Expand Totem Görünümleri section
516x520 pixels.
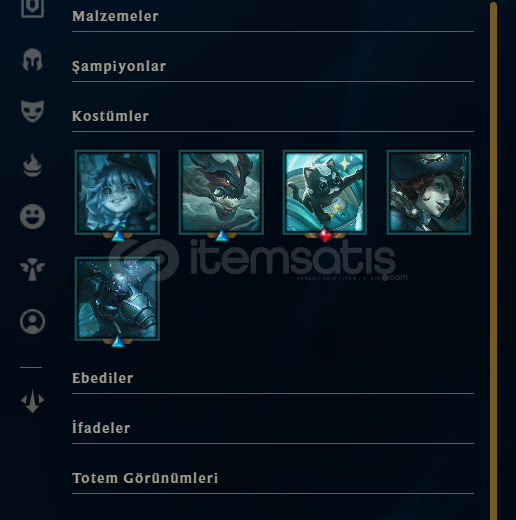(x=273, y=479)
